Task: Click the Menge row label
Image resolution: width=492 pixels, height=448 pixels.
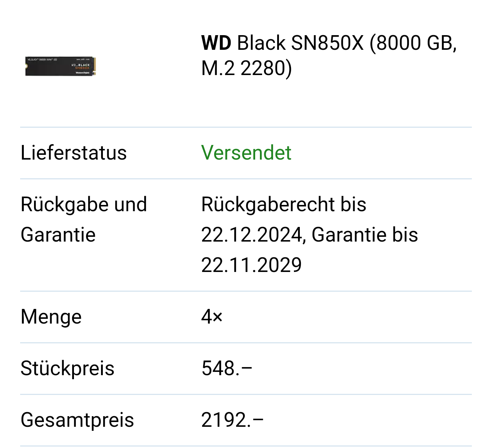Action: (x=51, y=317)
